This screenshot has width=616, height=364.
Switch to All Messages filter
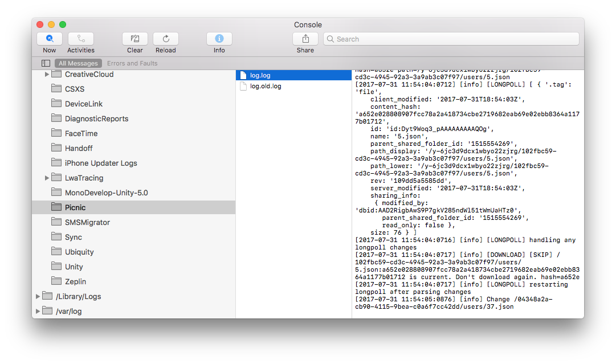79,63
